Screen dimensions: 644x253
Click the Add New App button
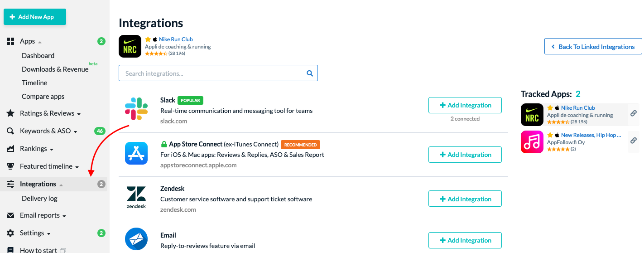pos(35,17)
